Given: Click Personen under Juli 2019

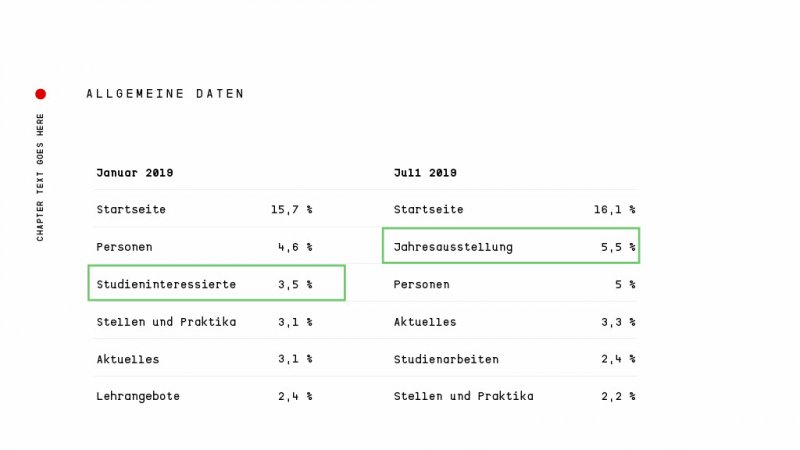Looking at the screenshot, I should pos(422,285).
